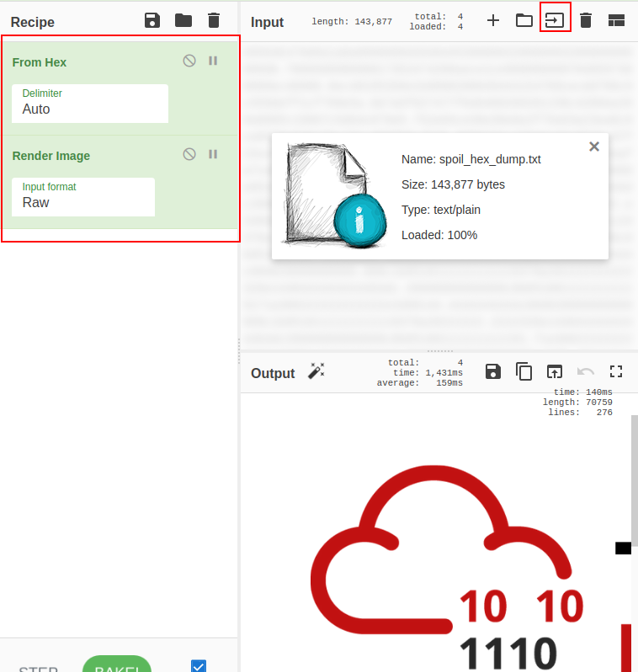Close the spoil_hex_dump.txt file info card
The width and height of the screenshot is (638, 672).
point(594,147)
